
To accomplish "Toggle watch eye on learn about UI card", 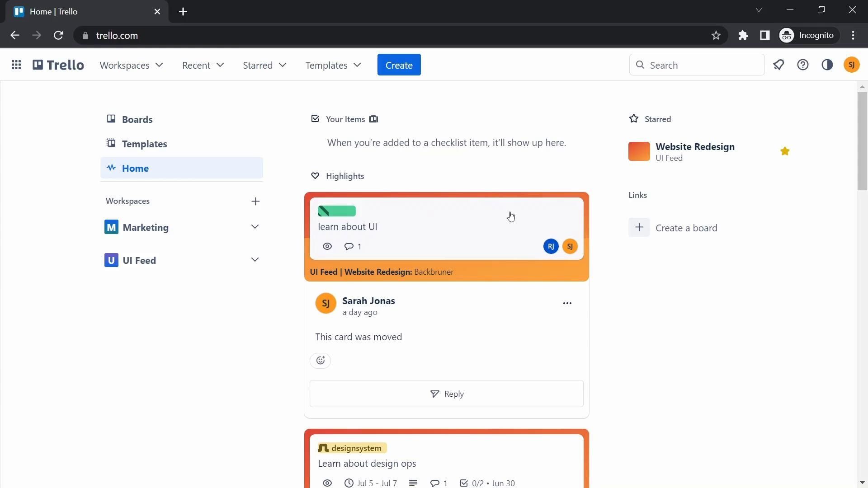I will pyautogui.click(x=327, y=247).
